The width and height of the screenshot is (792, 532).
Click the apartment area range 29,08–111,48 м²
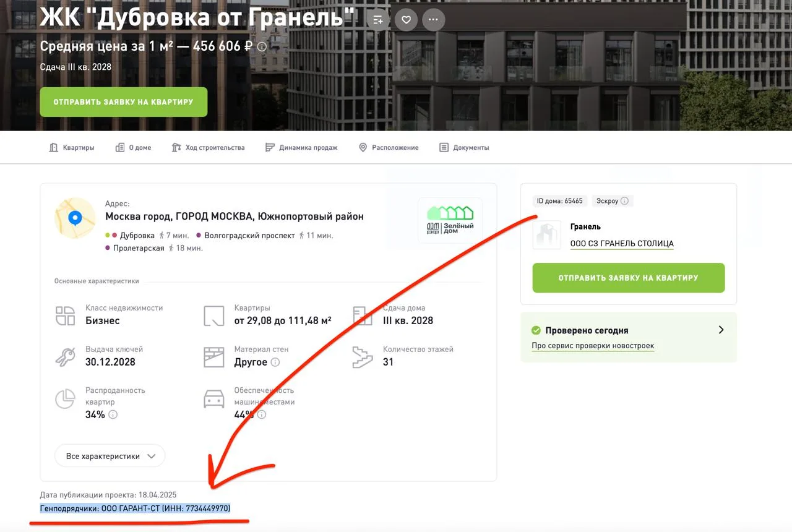[283, 320]
